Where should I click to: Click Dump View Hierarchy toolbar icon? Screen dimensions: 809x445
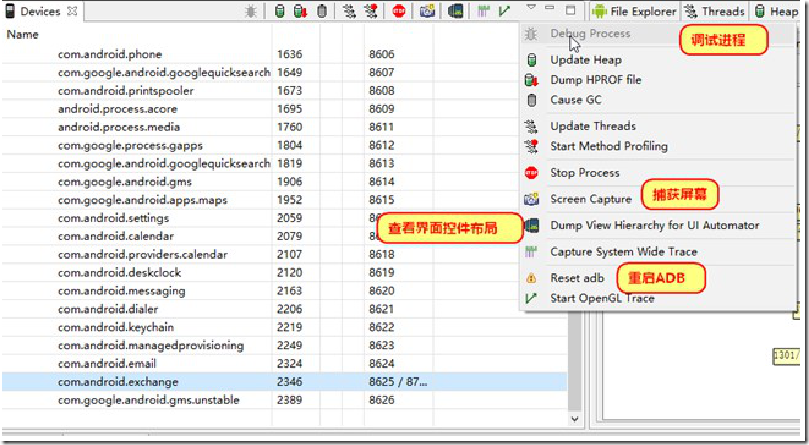click(x=456, y=11)
